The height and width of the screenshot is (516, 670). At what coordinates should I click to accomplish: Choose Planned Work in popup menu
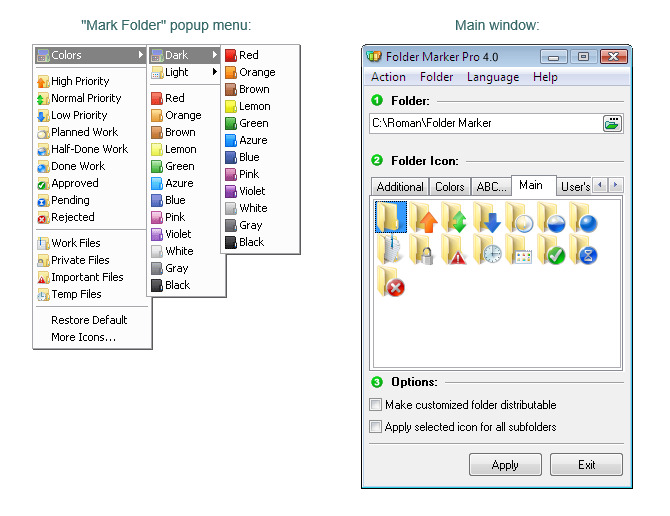point(91,132)
